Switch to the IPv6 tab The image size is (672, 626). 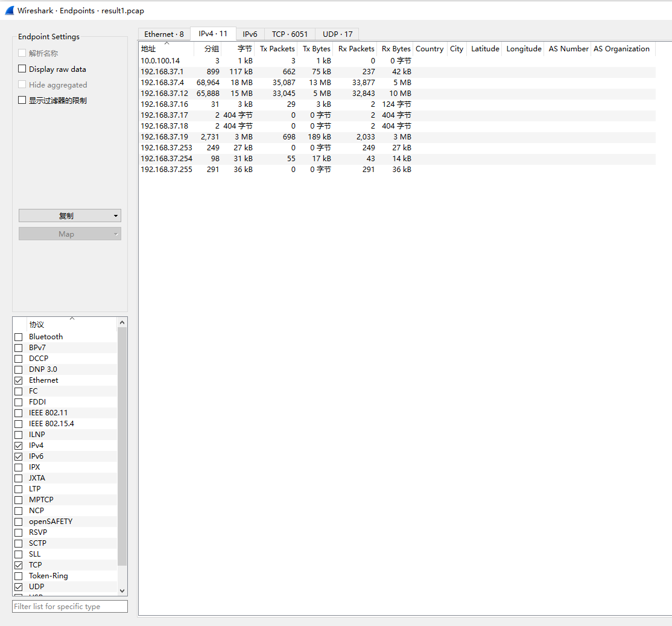250,34
